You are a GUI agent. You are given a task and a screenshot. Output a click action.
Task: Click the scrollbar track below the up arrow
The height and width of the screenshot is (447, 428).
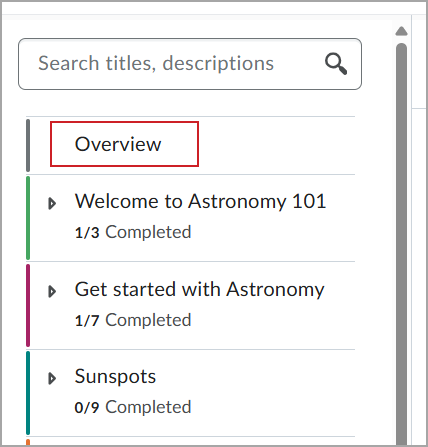[401, 40]
